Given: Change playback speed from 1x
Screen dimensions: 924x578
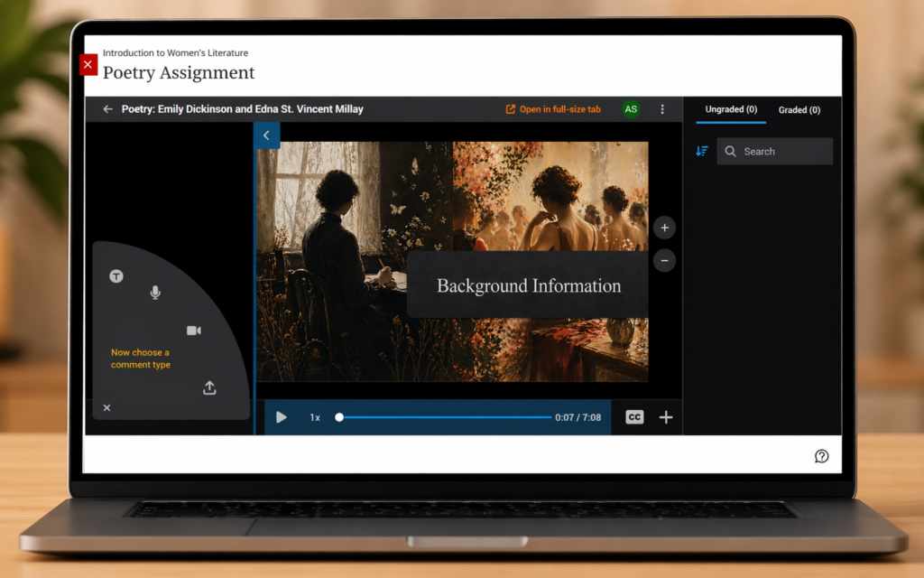Looking at the screenshot, I should [313, 417].
